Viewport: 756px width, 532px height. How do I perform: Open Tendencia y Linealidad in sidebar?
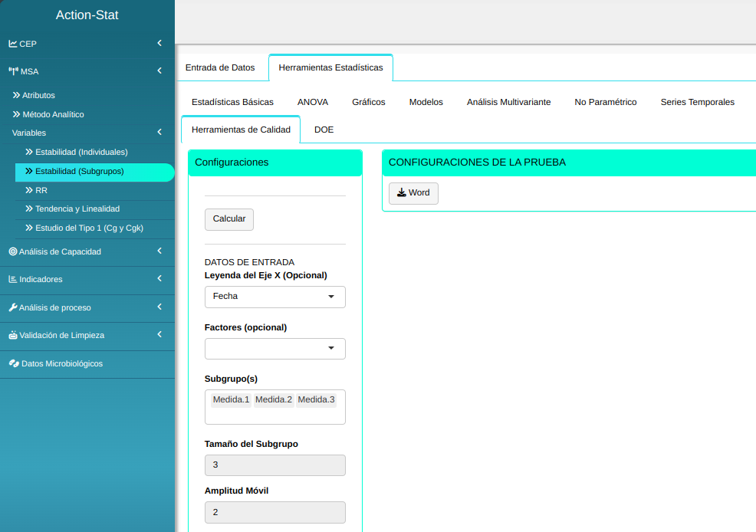77,209
